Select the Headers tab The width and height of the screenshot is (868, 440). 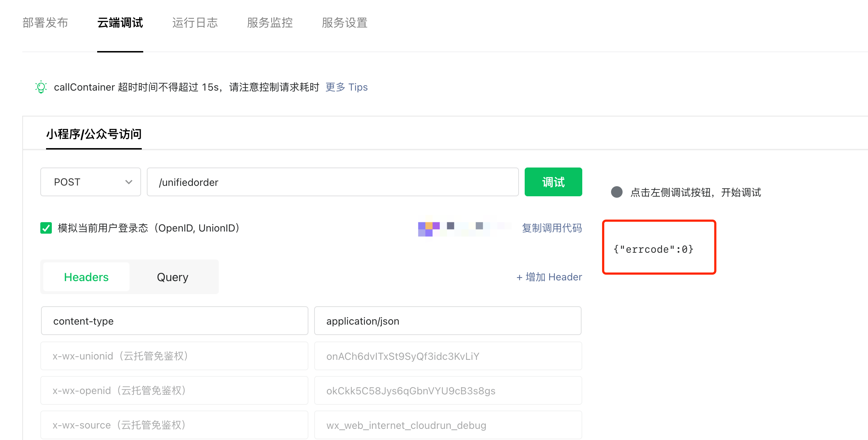86,277
